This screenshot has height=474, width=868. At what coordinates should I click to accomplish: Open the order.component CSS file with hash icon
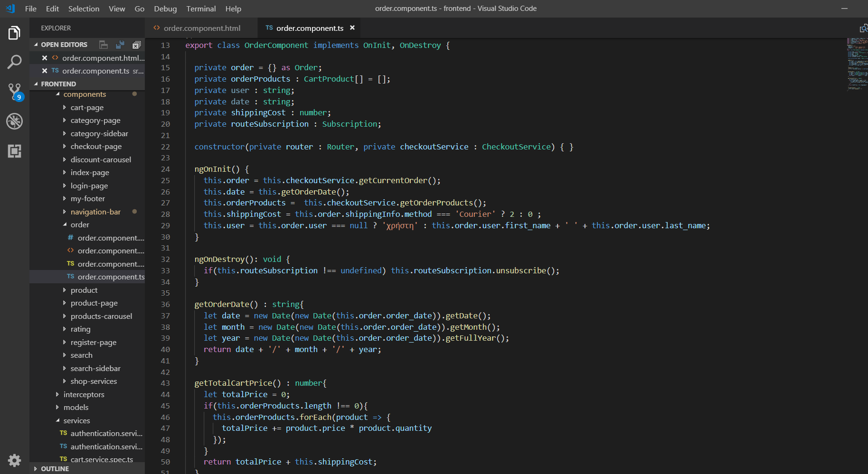[x=87, y=238]
